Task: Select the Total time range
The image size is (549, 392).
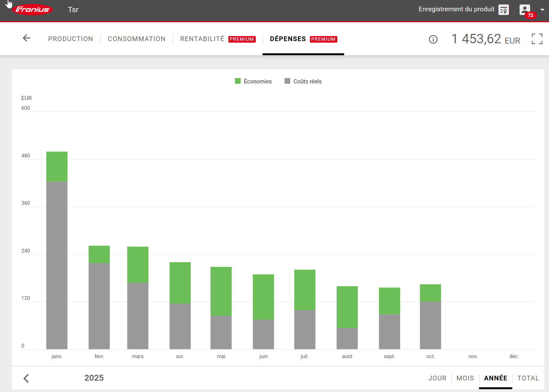Action: [x=528, y=378]
